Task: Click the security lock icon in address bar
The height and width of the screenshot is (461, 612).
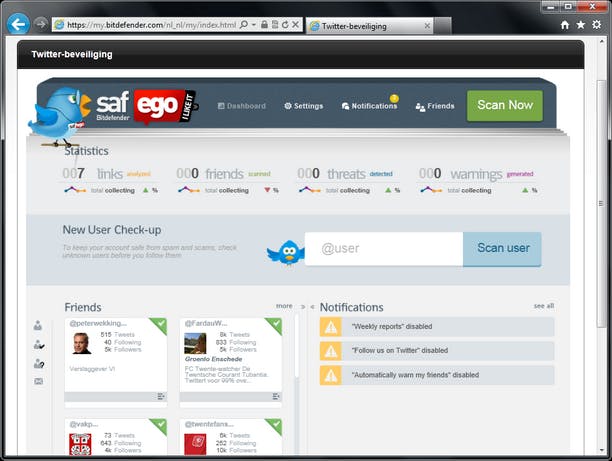Action: (264, 25)
